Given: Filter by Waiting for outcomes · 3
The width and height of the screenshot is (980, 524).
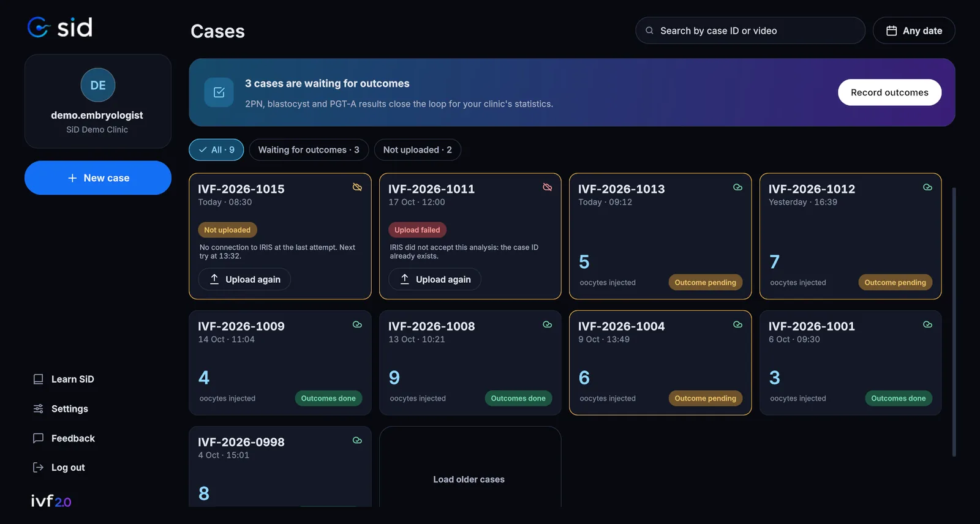Looking at the screenshot, I should [309, 150].
